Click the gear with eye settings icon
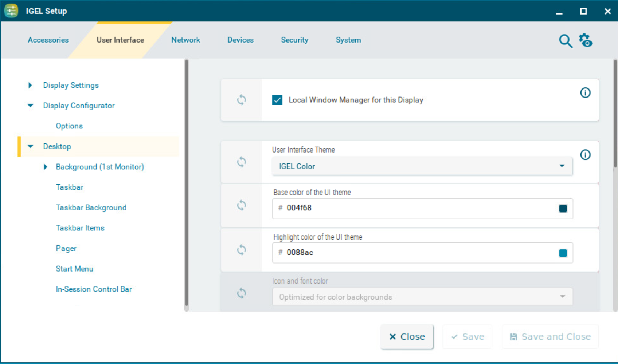The image size is (618, 364). coord(586,40)
